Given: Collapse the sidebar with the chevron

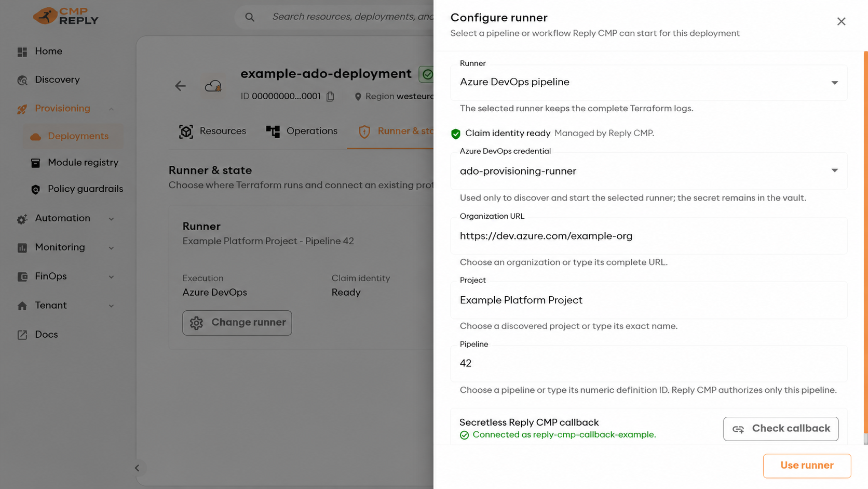Looking at the screenshot, I should 137,468.
